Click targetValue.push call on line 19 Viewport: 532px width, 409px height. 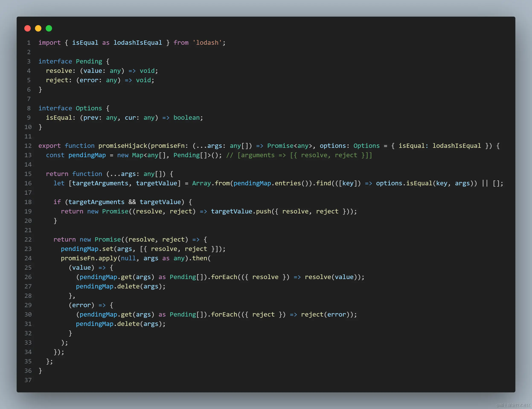click(241, 212)
